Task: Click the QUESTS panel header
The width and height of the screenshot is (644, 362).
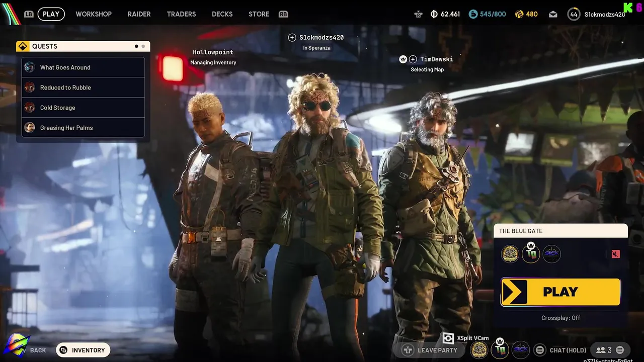Action: tap(83, 46)
